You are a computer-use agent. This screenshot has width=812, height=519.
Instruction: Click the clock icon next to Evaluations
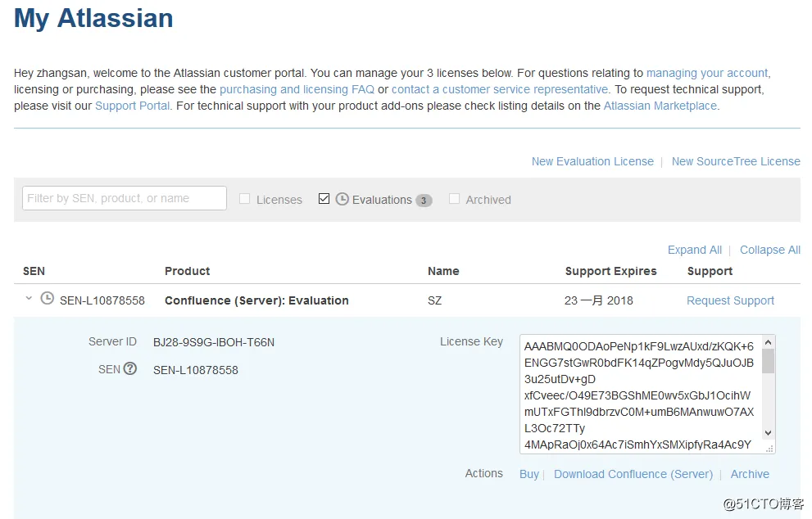(342, 199)
